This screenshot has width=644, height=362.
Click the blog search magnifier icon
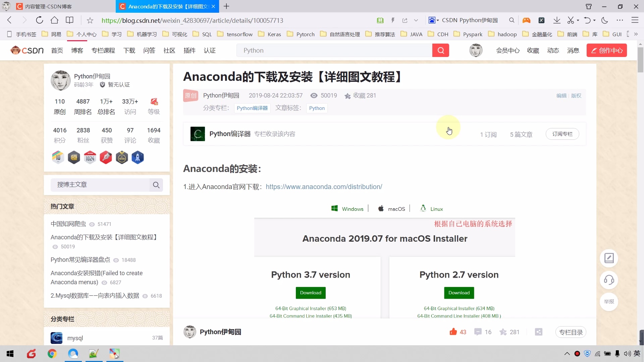pos(156,185)
